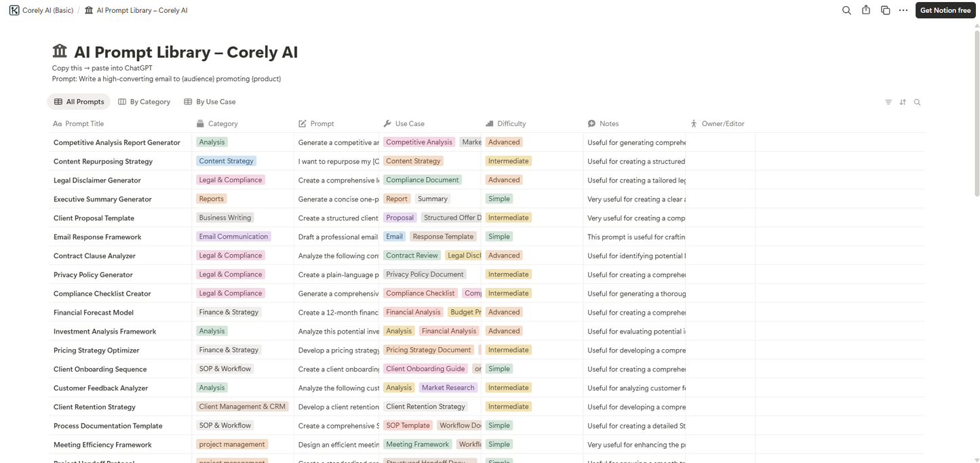Open Compliance Checklist Creator row title

pos(102,294)
